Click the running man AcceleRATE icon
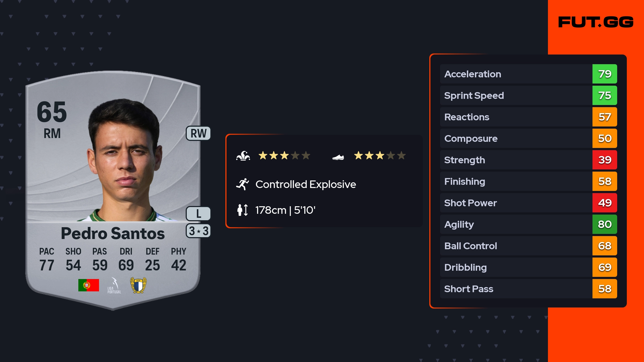This screenshot has height=362, width=644. (x=243, y=184)
